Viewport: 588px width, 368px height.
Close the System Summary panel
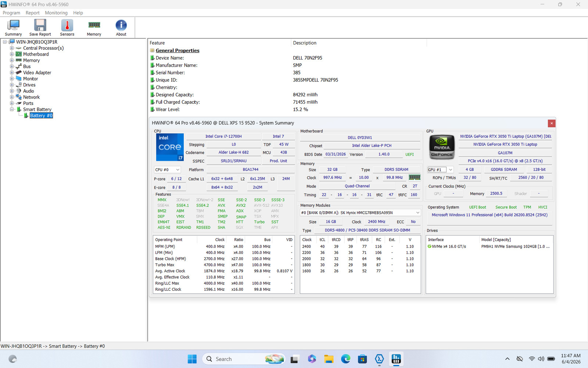point(551,123)
